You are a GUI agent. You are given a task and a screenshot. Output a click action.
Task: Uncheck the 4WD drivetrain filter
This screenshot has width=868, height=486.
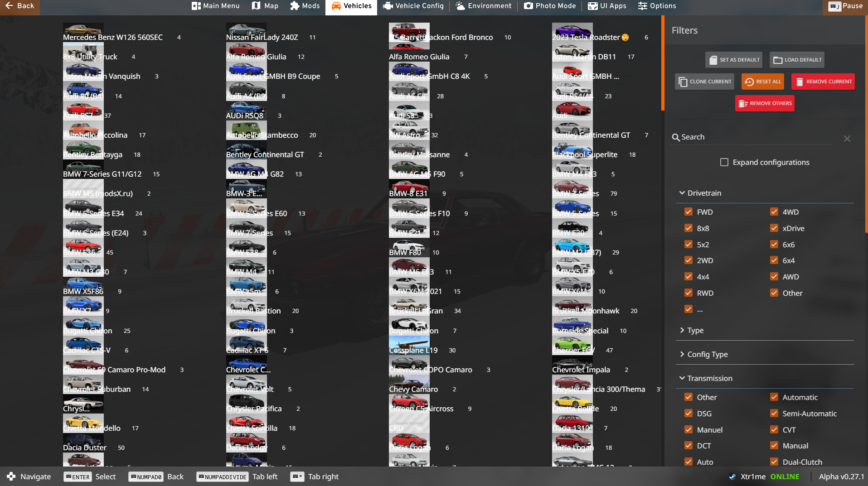[x=774, y=212]
